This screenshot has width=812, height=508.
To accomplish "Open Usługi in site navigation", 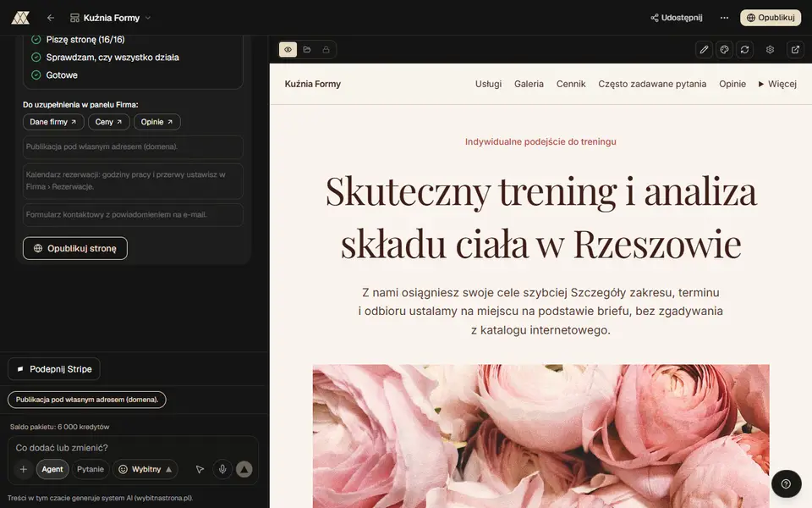I will [488, 84].
